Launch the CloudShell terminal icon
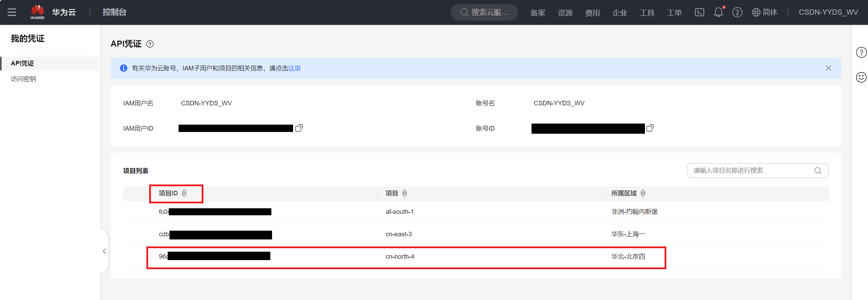Screen dimensions: 868x300 point(700,12)
